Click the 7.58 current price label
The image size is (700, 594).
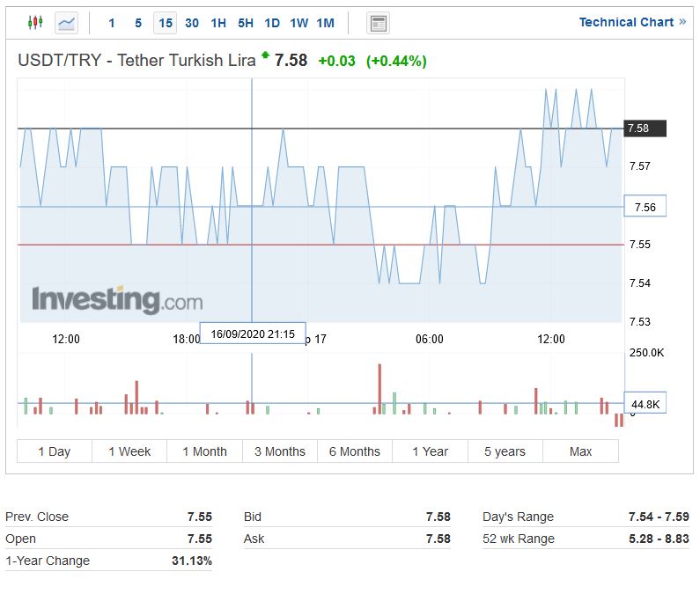pyautogui.click(x=645, y=128)
